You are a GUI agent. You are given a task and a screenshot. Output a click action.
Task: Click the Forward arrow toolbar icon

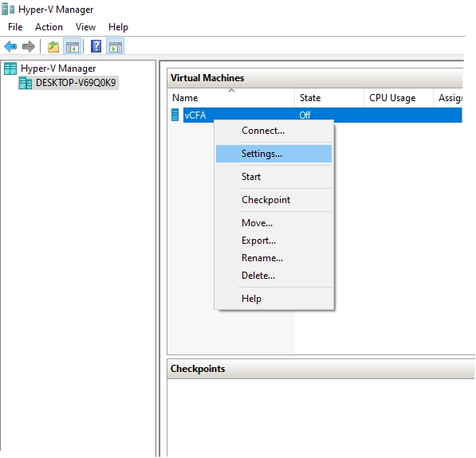click(x=29, y=47)
